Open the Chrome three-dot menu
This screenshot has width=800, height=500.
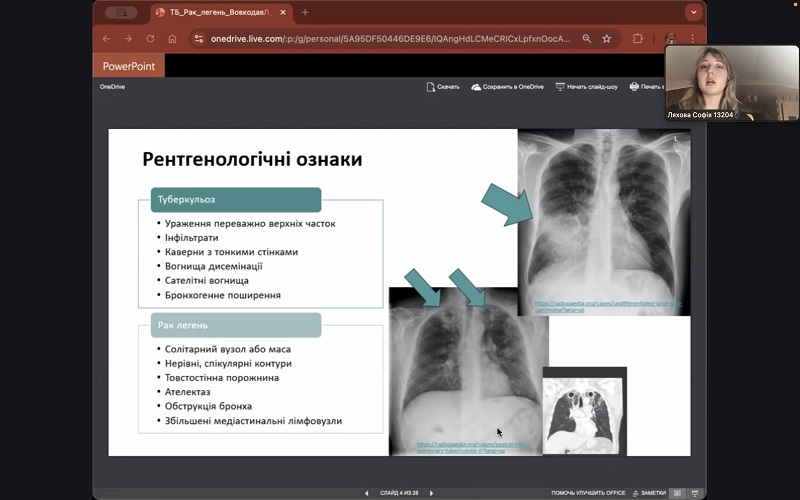pos(695,39)
